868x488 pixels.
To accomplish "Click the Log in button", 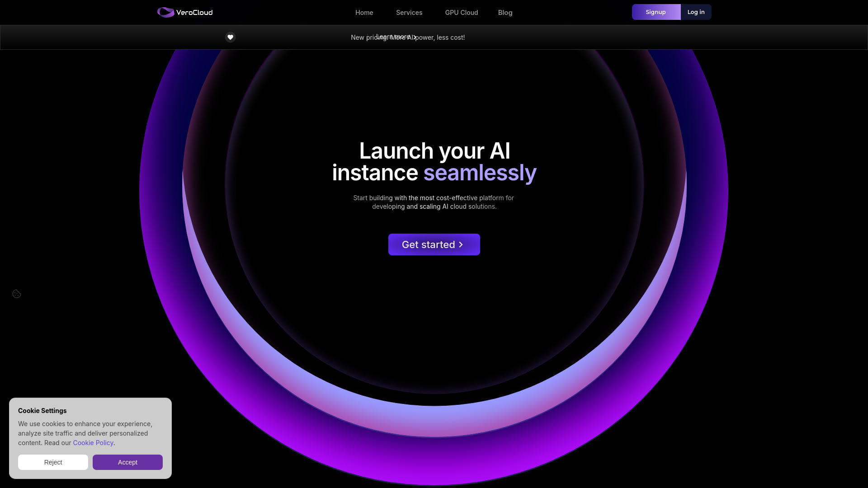I will (x=696, y=12).
